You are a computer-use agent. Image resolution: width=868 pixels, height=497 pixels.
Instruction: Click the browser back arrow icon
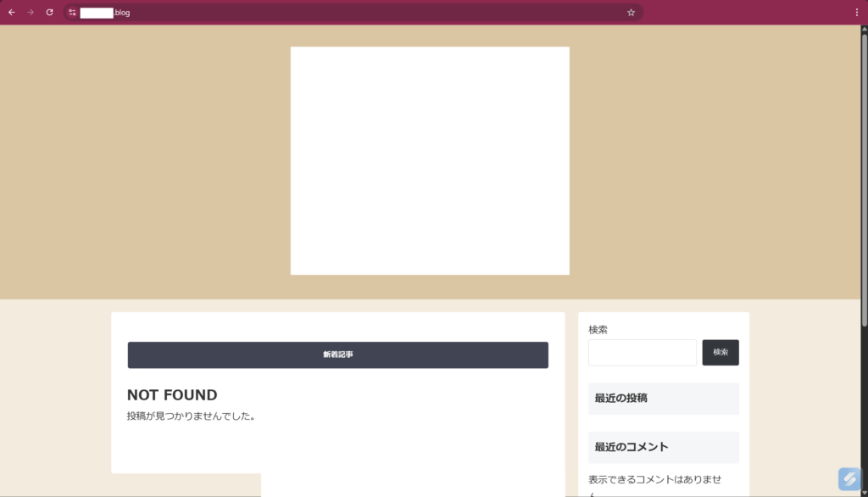(x=11, y=12)
